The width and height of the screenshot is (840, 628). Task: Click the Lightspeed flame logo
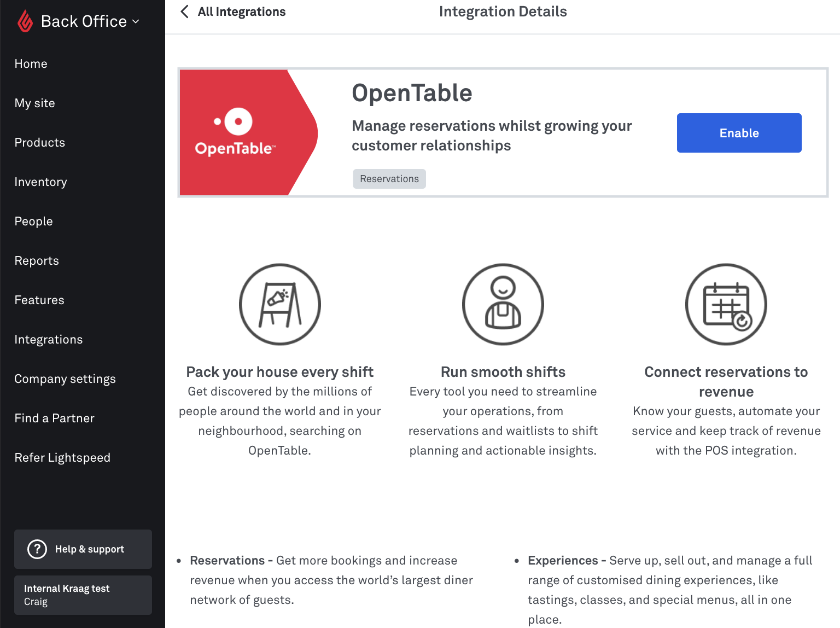point(25,21)
